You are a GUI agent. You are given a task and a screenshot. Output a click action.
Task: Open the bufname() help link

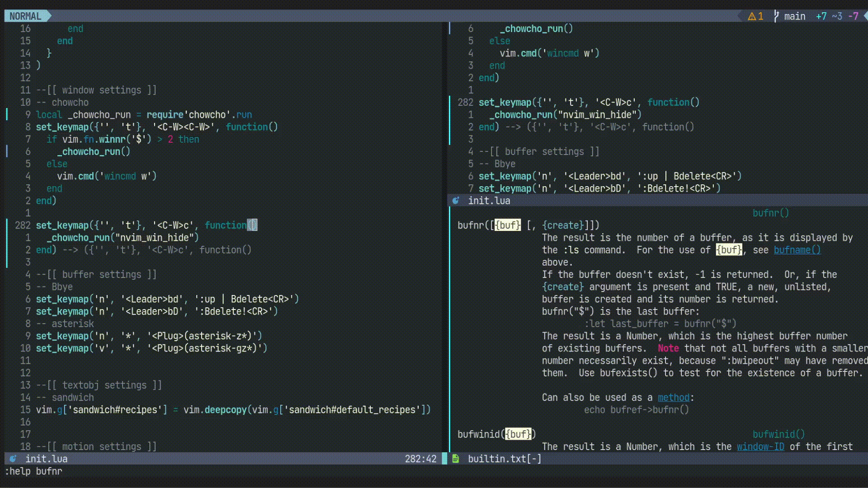click(x=797, y=250)
